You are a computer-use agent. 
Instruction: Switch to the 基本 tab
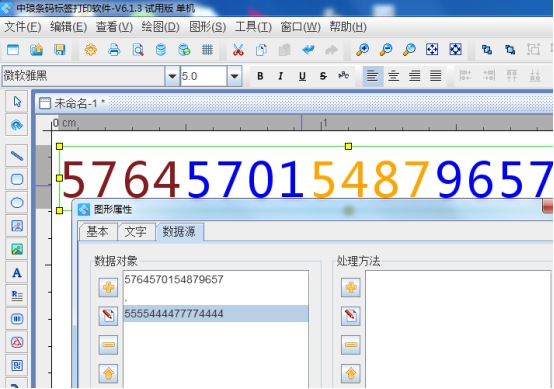point(98,232)
